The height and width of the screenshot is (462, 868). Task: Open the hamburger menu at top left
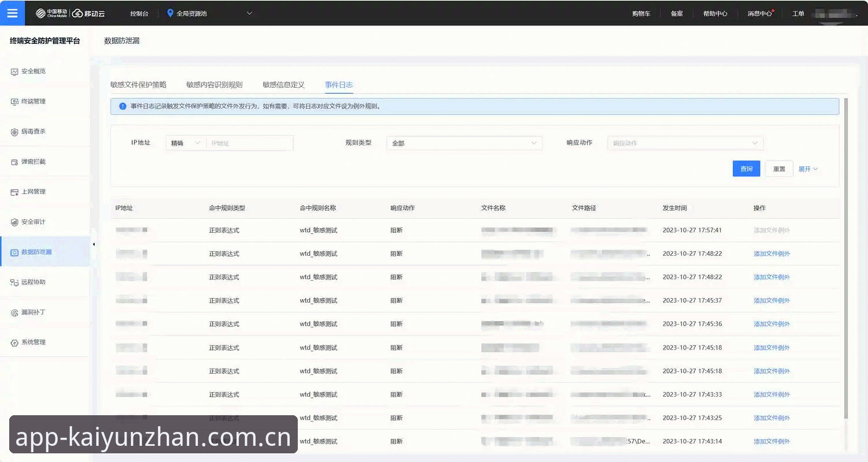click(x=12, y=13)
